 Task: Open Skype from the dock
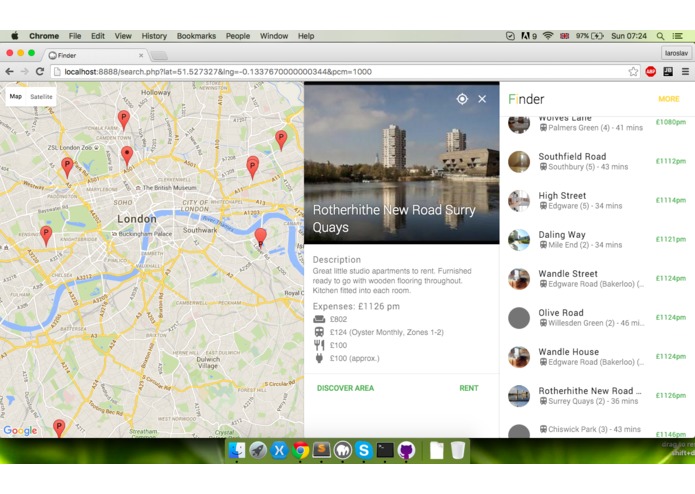tap(363, 451)
